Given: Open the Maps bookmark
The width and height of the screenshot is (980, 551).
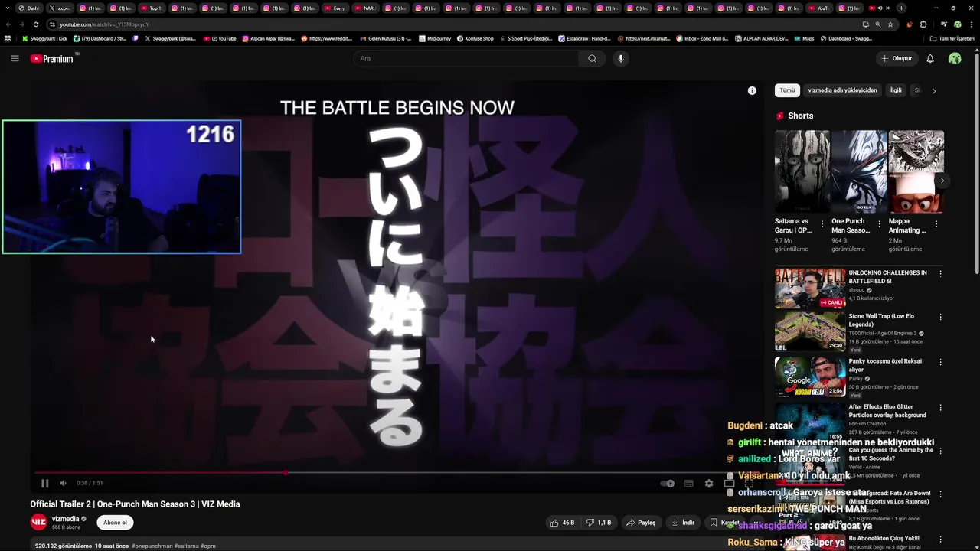Looking at the screenshot, I should pyautogui.click(x=804, y=38).
